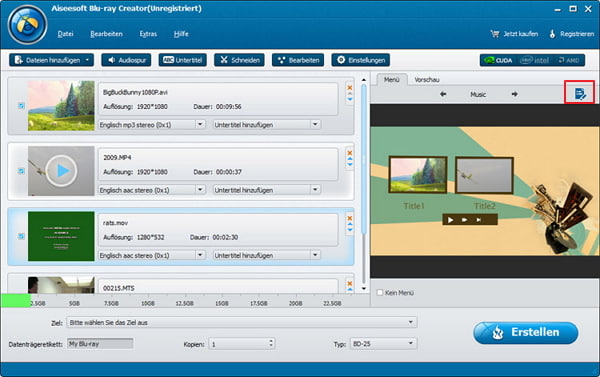Click the Music template name
The height and width of the screenshot is (377, 600).
tap(478, 94)
